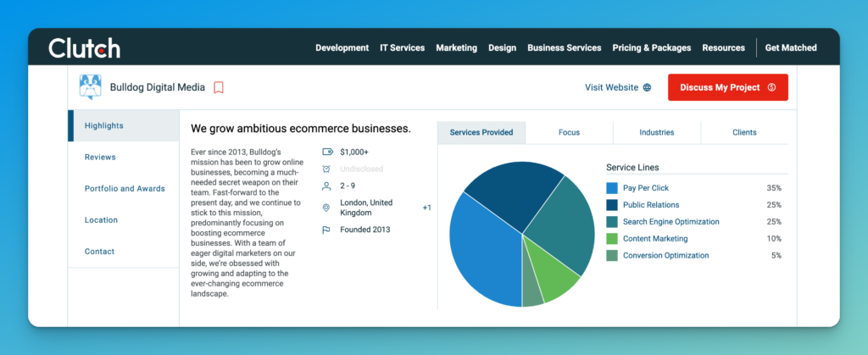Bookmark Bulldog Digital Media with red icon
Viewport: 868px width, 355px height.
pyautogui.click(x=219, y=87)
